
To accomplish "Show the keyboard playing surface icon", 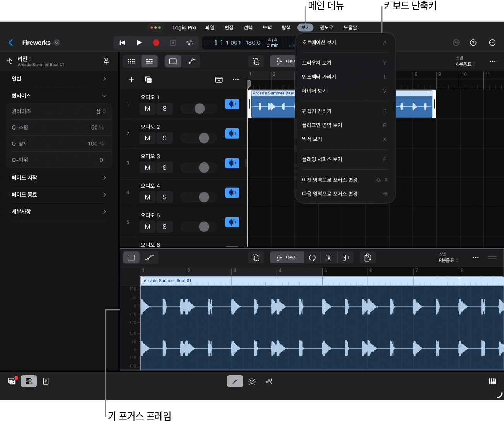I will click(492, 381).
